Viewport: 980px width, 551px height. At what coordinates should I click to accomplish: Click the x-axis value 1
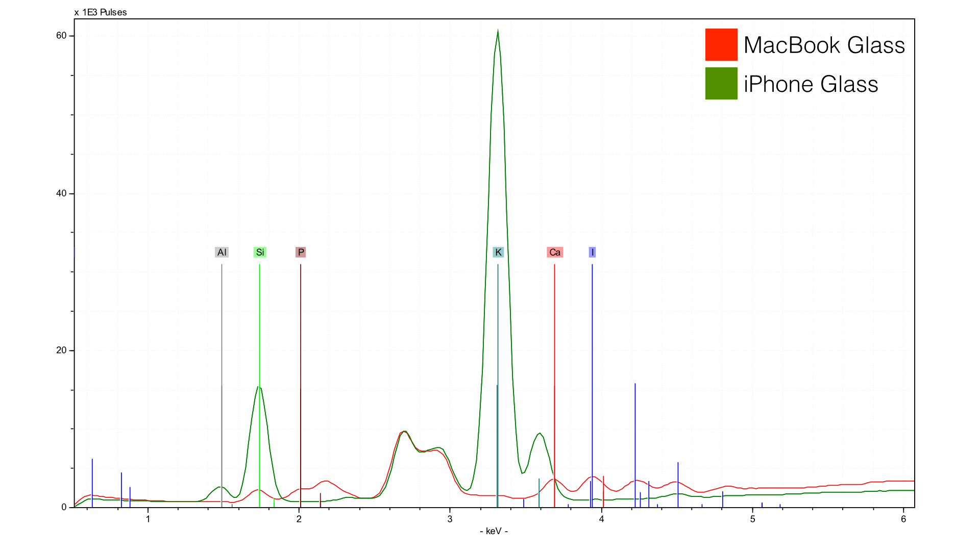148,519
